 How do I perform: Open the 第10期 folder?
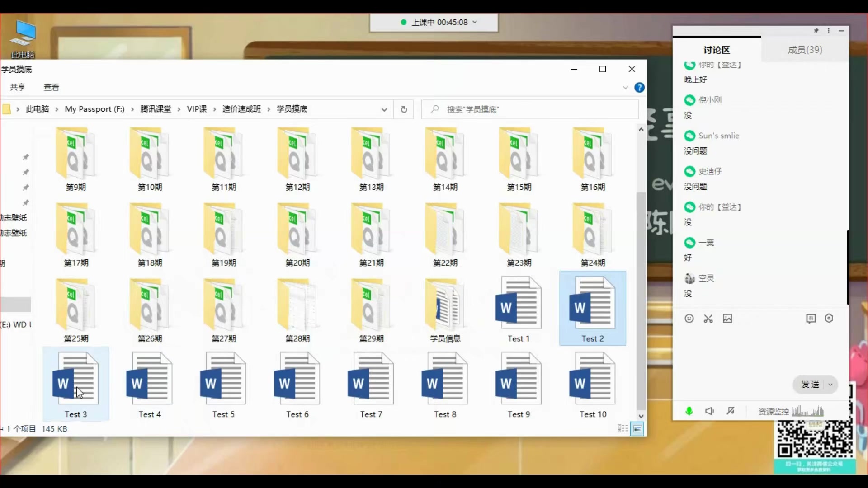click(x=150, y=160)
